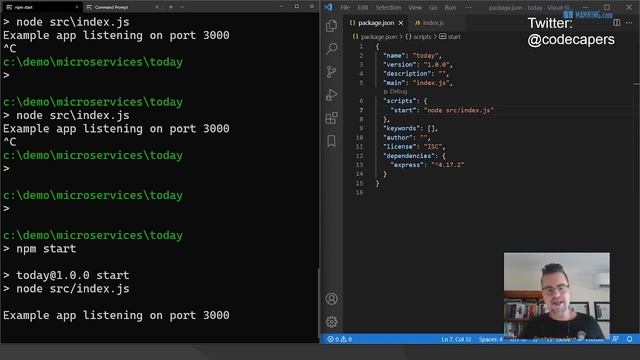Select the Command Prompt terminal tab

click(x=122, y=7)
